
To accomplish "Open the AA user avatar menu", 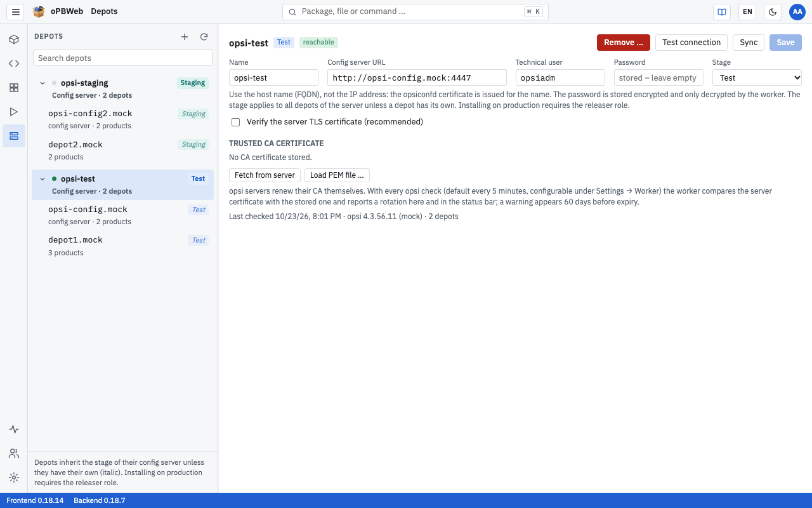I will point(797,11).
